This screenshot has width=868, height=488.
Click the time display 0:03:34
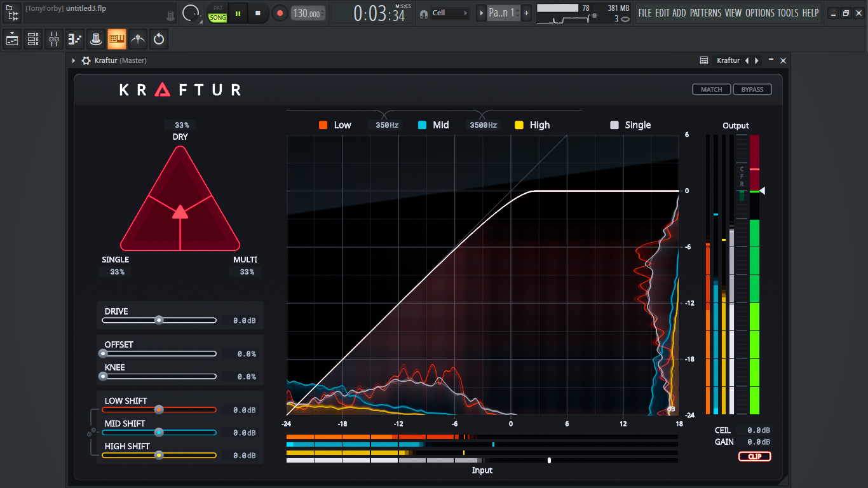(379, 13)
